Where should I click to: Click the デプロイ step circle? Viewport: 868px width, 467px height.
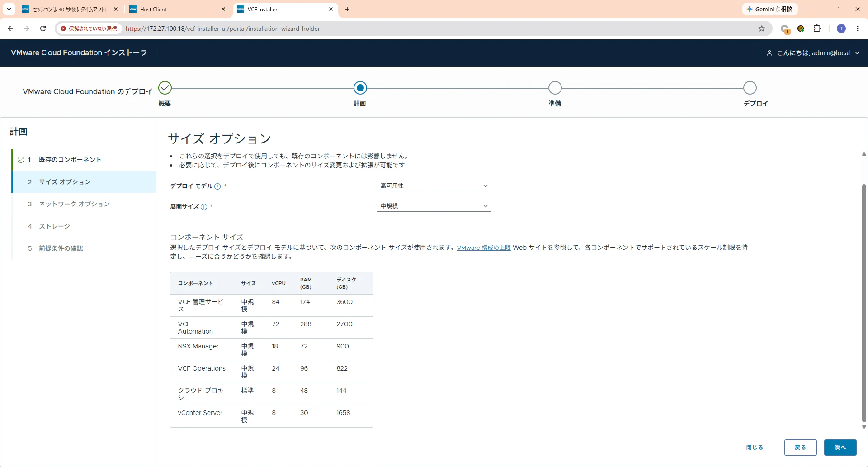tap(750, 88)
